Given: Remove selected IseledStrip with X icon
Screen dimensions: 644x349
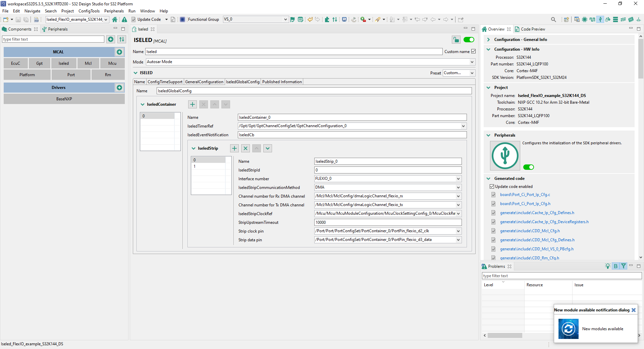Looking at the screenshot, I should click(246, 148).
